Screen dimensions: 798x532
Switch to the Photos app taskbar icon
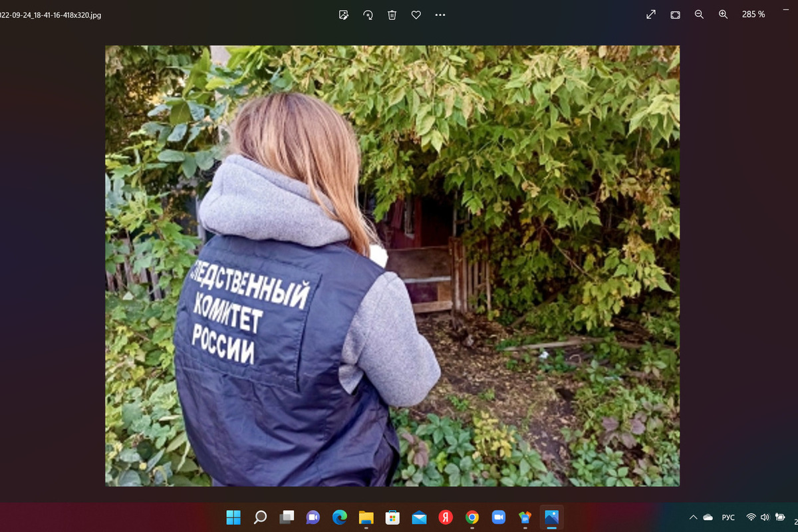pyautogui.click(x=551, y=517)
